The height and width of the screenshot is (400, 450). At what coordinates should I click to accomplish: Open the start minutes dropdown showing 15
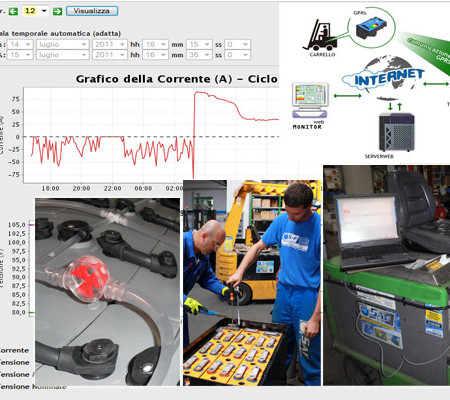(x=199, y=44)
